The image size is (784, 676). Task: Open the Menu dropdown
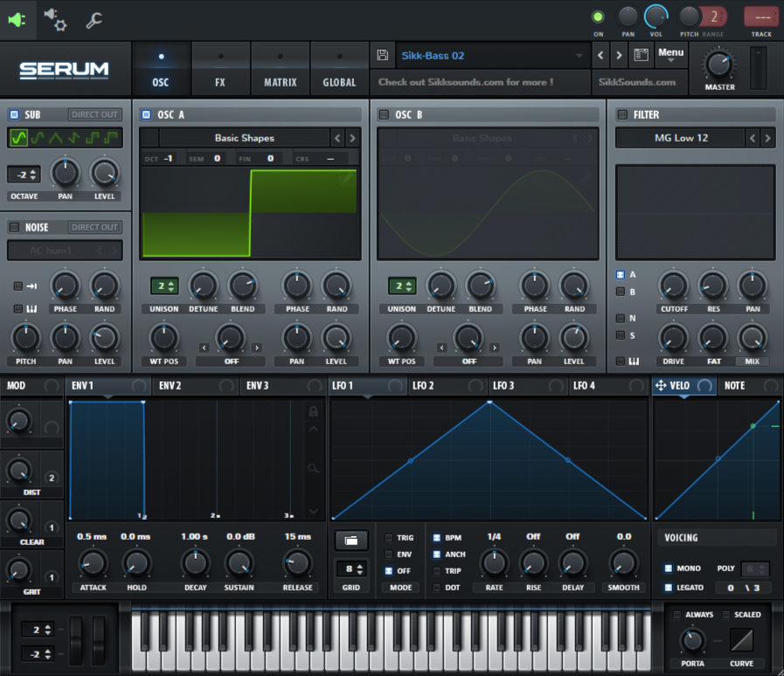point(671,54)
